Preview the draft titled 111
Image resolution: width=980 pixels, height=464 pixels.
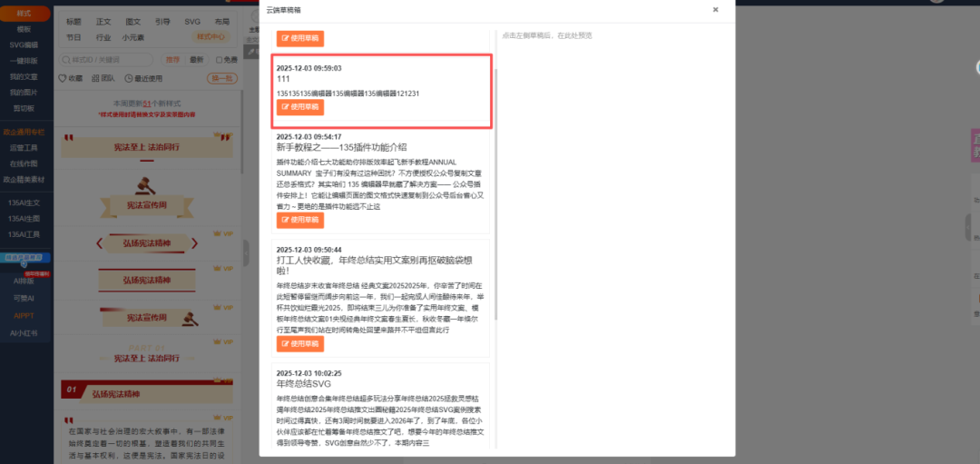click(284, 79)
